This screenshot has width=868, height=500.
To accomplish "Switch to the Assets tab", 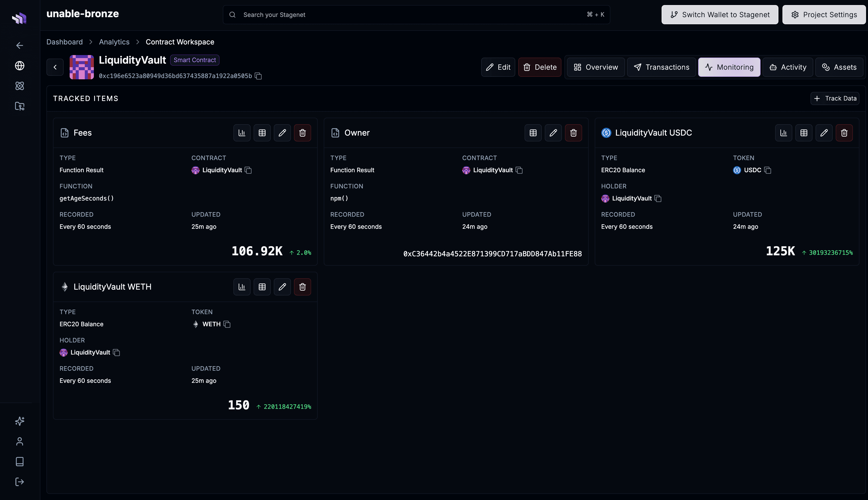I will click(x=839, y=67).
